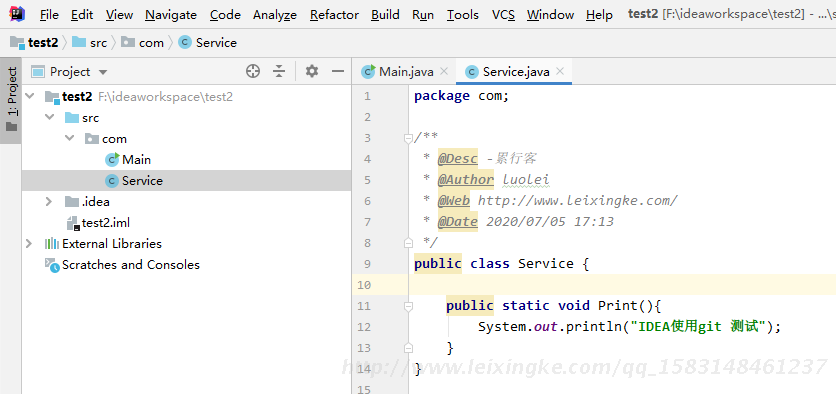Click the http://www.leixingke.com/ URL in comment
Viewport: 836px width, 394px height.
click(577, 200)
